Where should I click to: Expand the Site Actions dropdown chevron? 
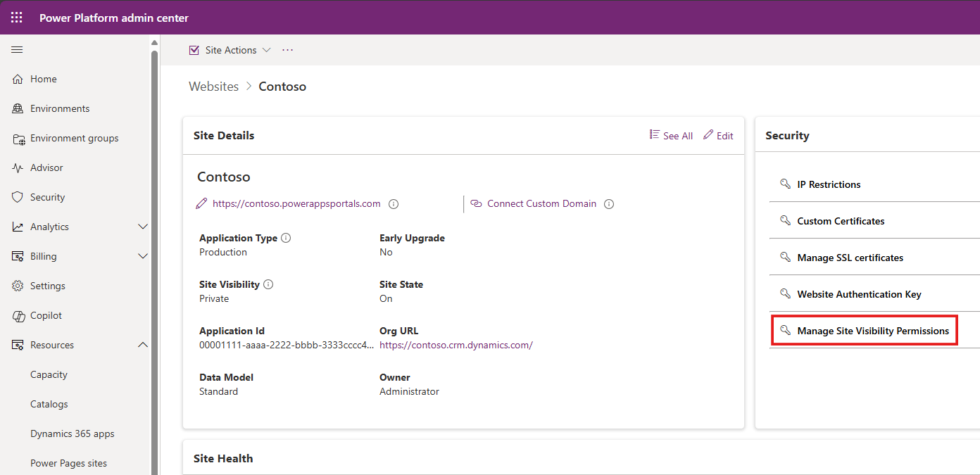[x=266, y=50]
